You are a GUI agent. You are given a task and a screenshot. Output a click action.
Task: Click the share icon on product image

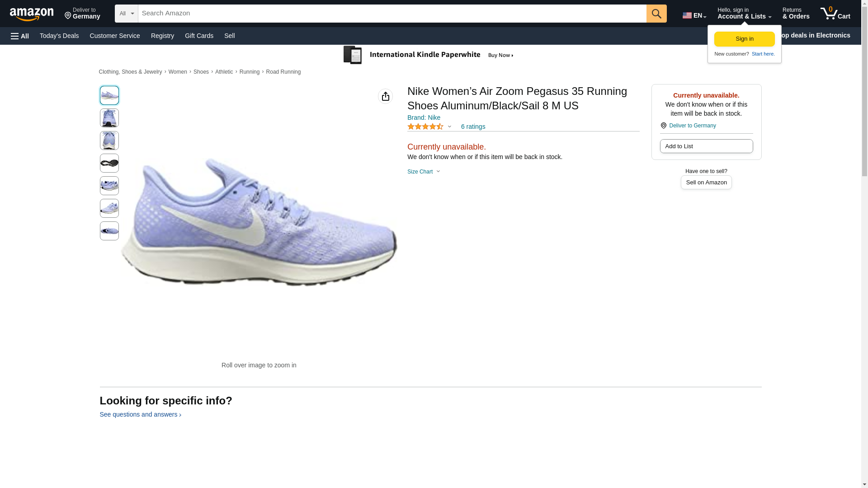(385, 96)
